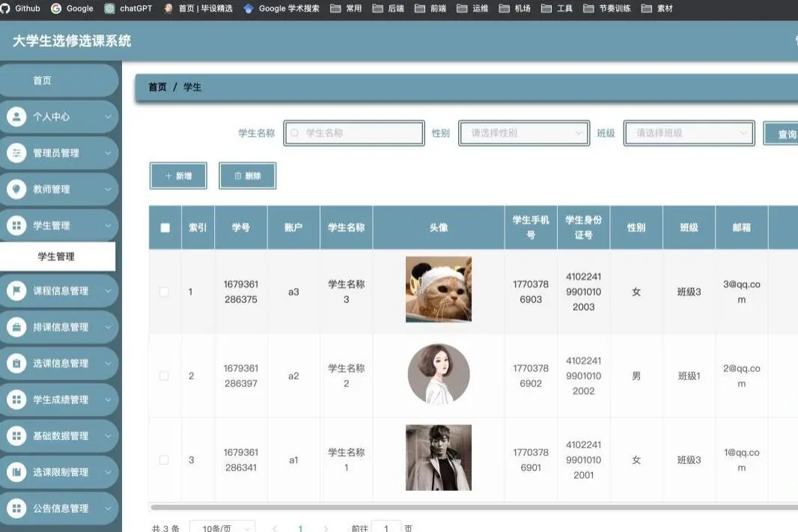Click the 公告信息管理 icon in sidebar
This screenshot has height=532, width=798.
point(16,508)
